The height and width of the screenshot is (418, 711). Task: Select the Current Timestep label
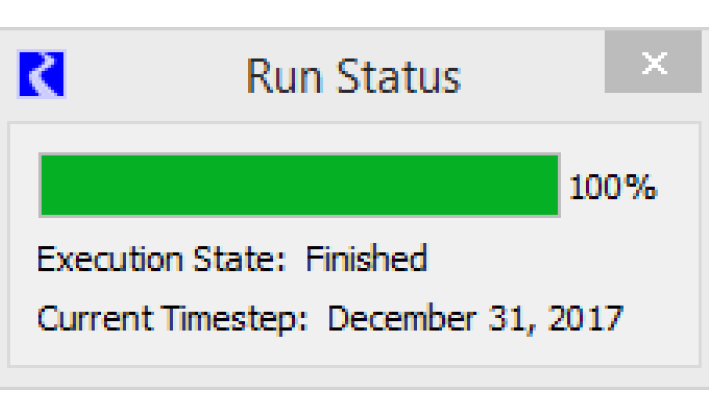click(x=175, y=320)
